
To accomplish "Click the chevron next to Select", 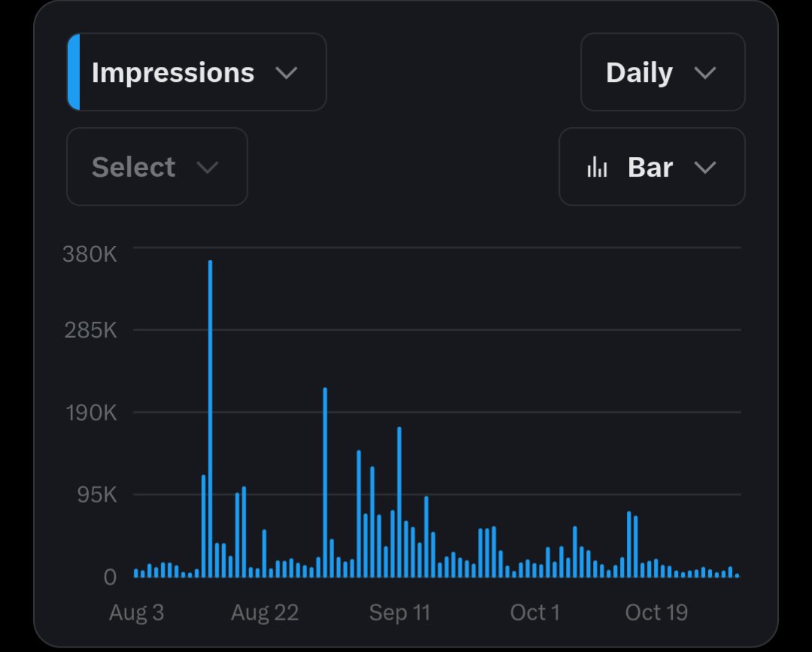I will (x=208, y=167).
